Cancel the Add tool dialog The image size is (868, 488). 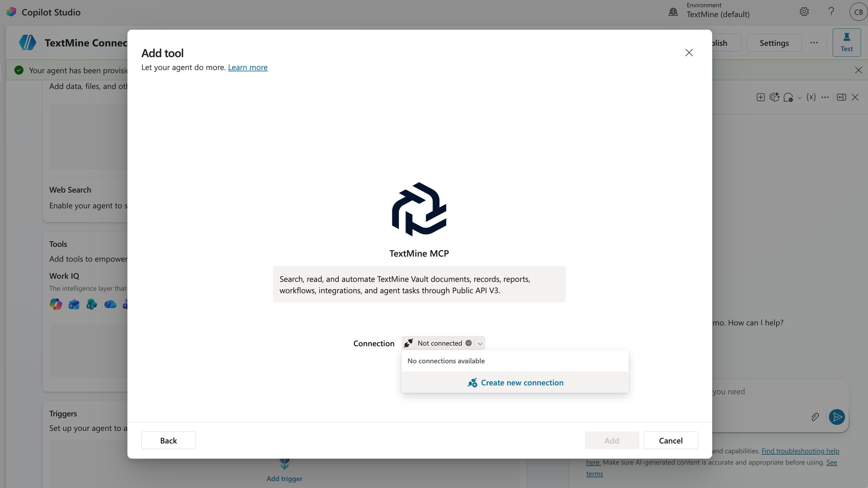[x=671, y=440]
